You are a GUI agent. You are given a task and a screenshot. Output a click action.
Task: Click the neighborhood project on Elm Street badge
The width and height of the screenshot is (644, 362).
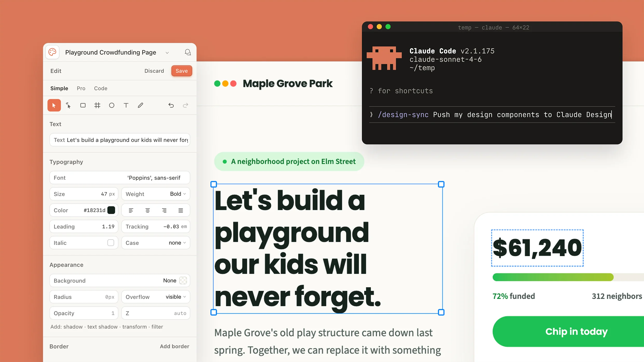(289, 161)
